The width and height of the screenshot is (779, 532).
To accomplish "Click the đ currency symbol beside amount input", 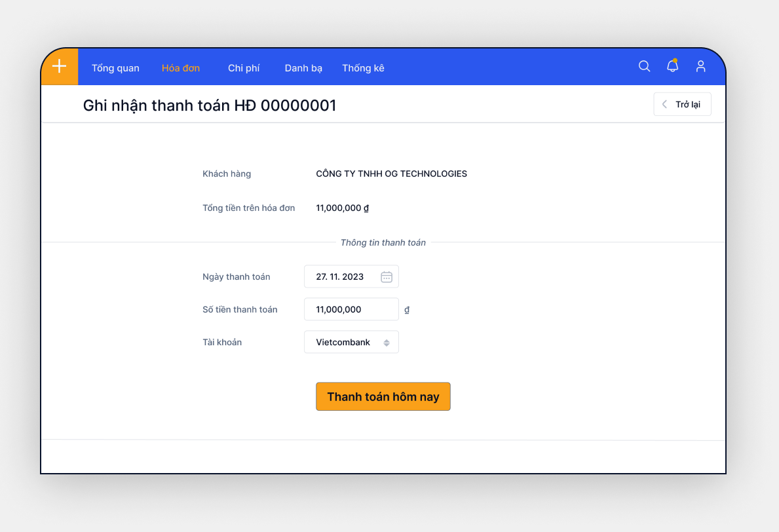I will (x=407, y=310).
